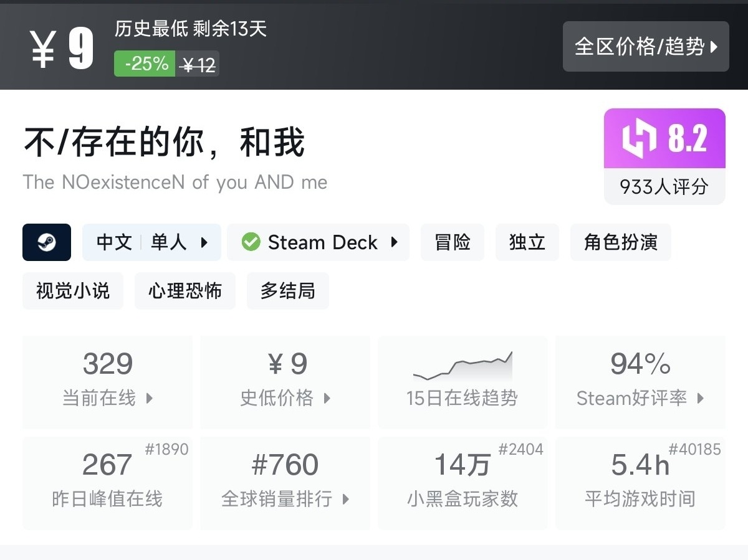
Task: Click the Xiaoheihe logo in score badge
Action: pyautogui.click(x=640, y=138)
